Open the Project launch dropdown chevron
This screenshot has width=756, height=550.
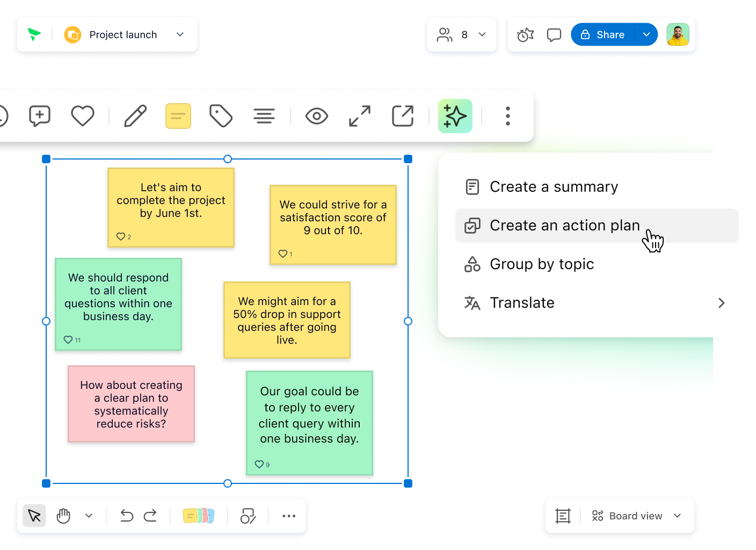[x=180, y=34]
